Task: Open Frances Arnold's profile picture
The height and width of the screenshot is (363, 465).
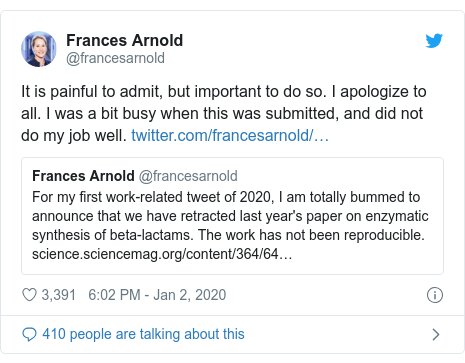Action: point(39,49)
